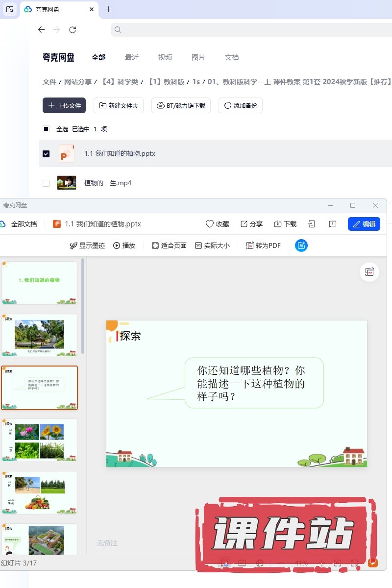Viewport: 392px width, 588px height.
Task: Add document to favorites with 收藏
Action: [x=217, y=224]
